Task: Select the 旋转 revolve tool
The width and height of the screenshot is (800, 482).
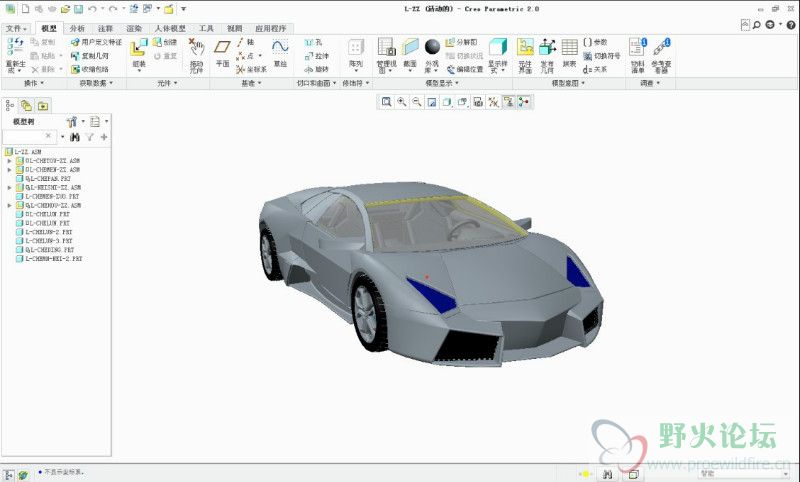Action: [316, 69]
